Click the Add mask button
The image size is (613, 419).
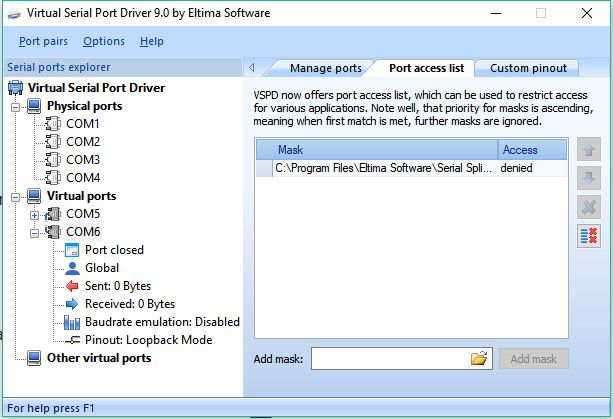[x=534, y=359]
